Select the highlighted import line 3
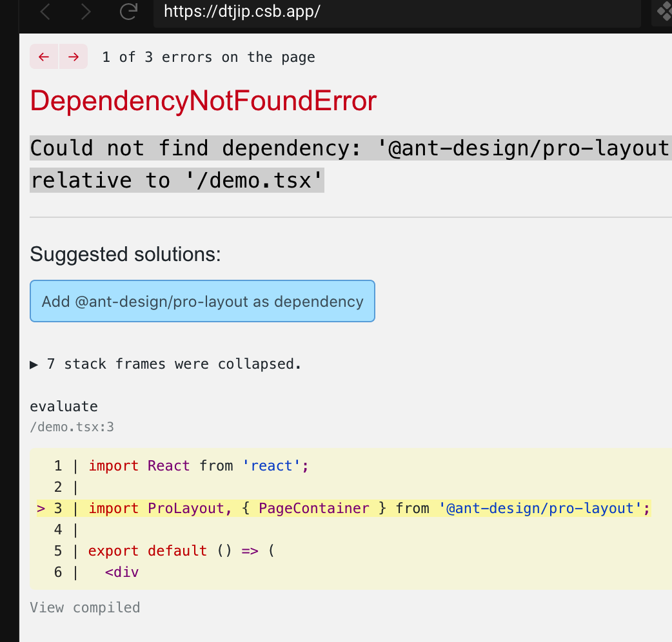 click(x=342, y=508)
